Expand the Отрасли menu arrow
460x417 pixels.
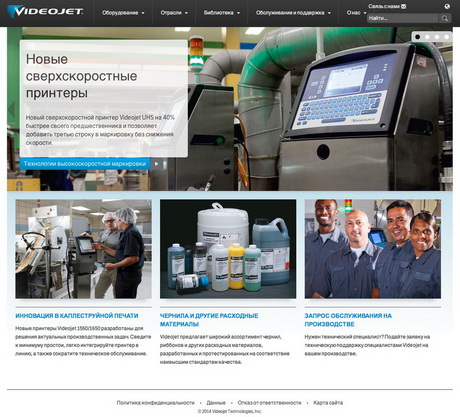[186, 13]
